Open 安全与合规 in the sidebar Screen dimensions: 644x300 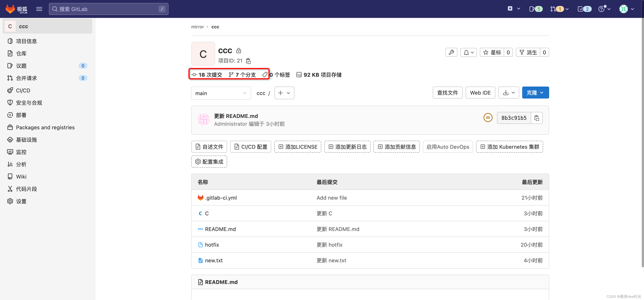[x=29, y=103]
